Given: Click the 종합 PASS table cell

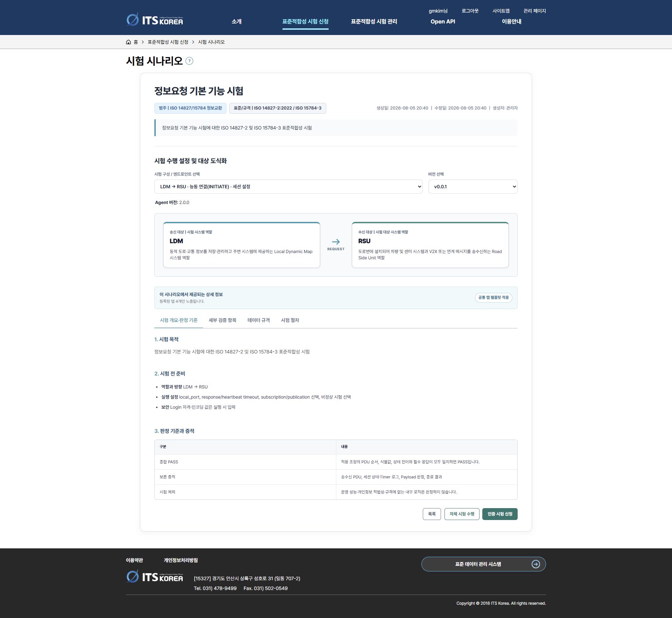Looking at the screenshot, I should pyautogui.click(x=245, y=462).
